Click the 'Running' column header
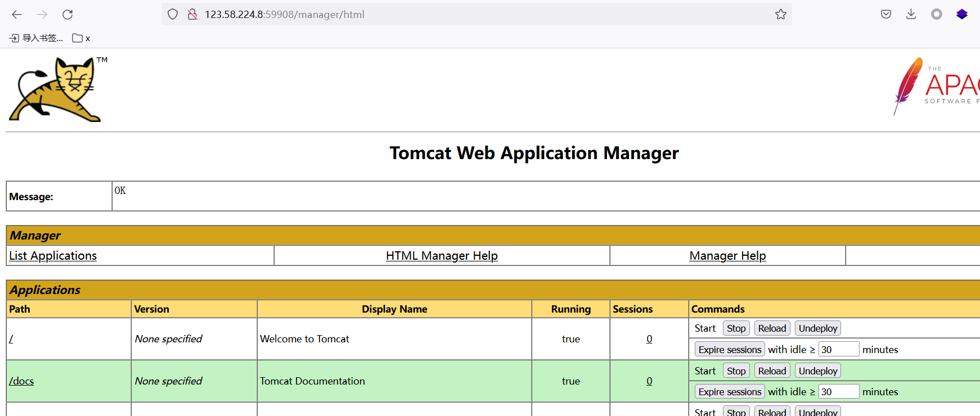Screen dimensions: 980x416 click(x=570, y=309)
